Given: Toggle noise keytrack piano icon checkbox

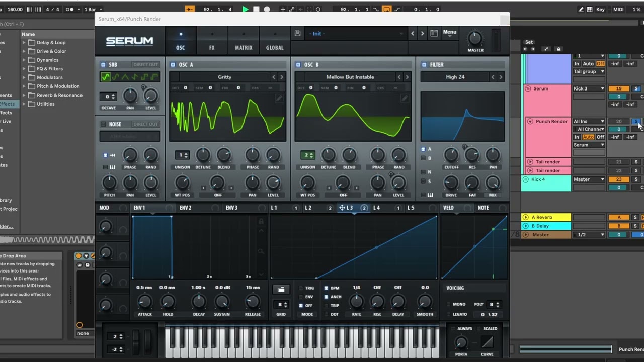Looking at the screenshot, I should 105,167.
